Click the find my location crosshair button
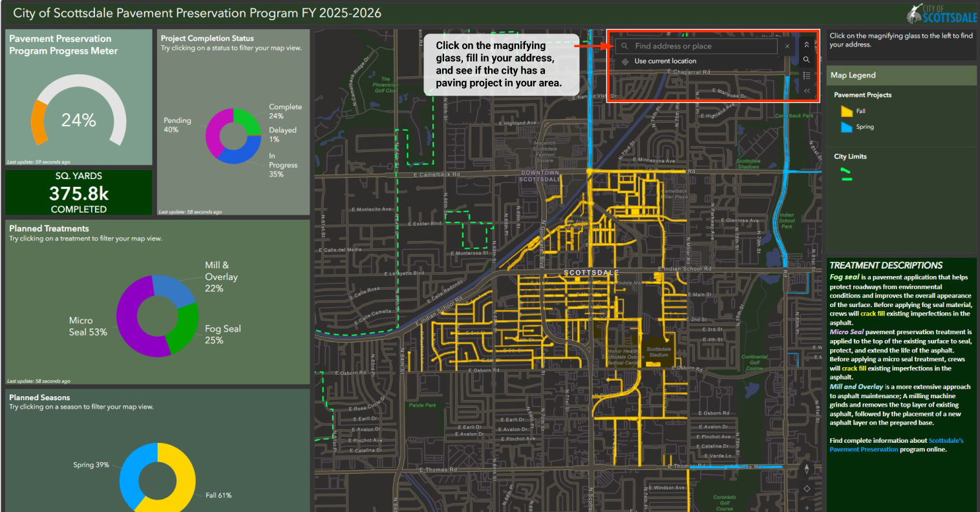 [806, 489]
